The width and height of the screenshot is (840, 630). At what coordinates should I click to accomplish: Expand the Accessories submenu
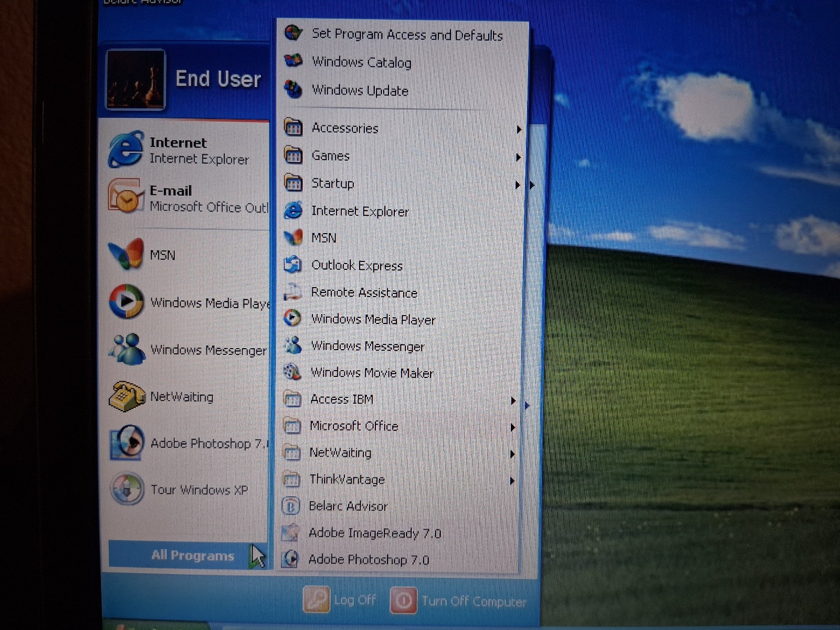403,128
